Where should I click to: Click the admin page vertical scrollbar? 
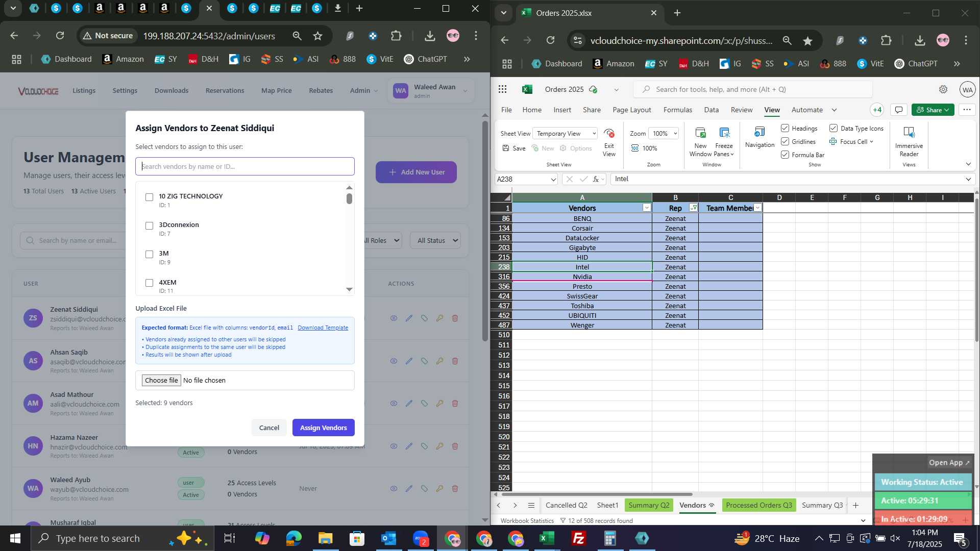(485, 231)
